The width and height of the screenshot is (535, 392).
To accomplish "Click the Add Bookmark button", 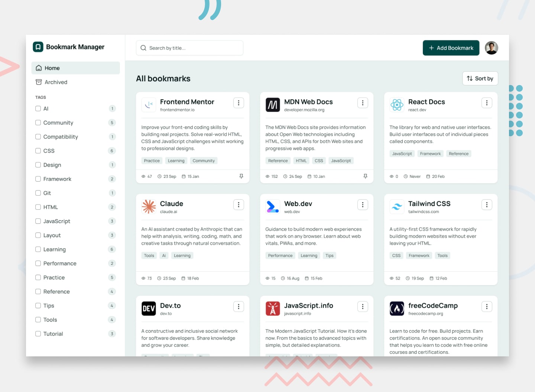I will tap(451, 48).
